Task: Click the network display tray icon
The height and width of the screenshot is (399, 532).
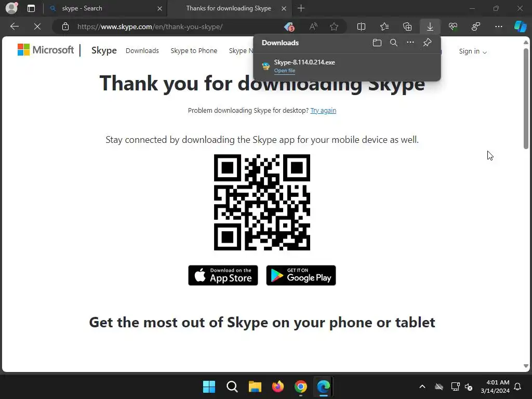Action: [x=455, y=387]
